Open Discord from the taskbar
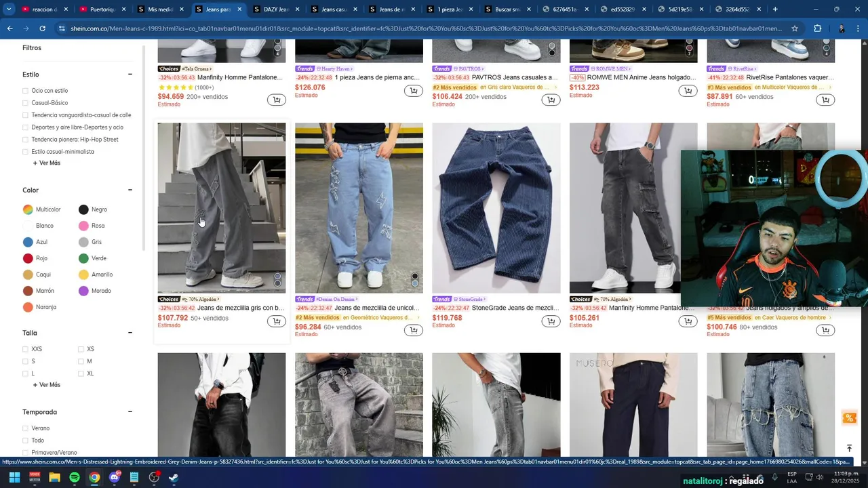The height and width of the screenshot is (488, 868). point(114,477)
